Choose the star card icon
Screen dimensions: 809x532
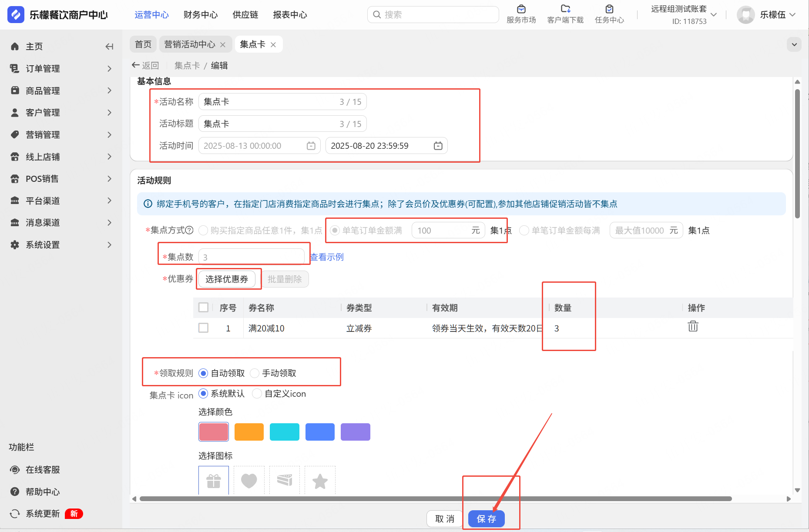(320, 480)
